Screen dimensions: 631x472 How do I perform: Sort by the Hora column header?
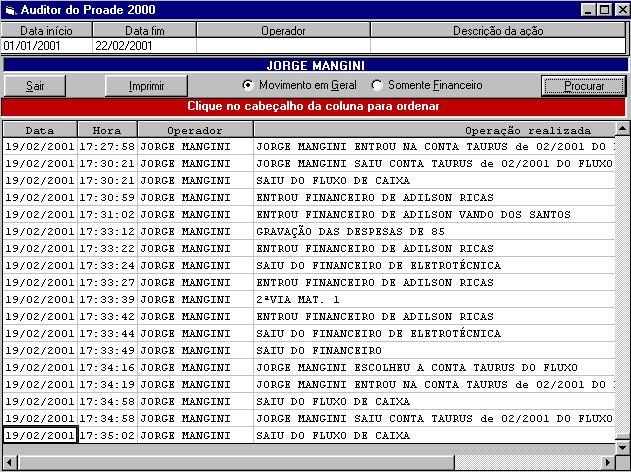tap(107, 130)
